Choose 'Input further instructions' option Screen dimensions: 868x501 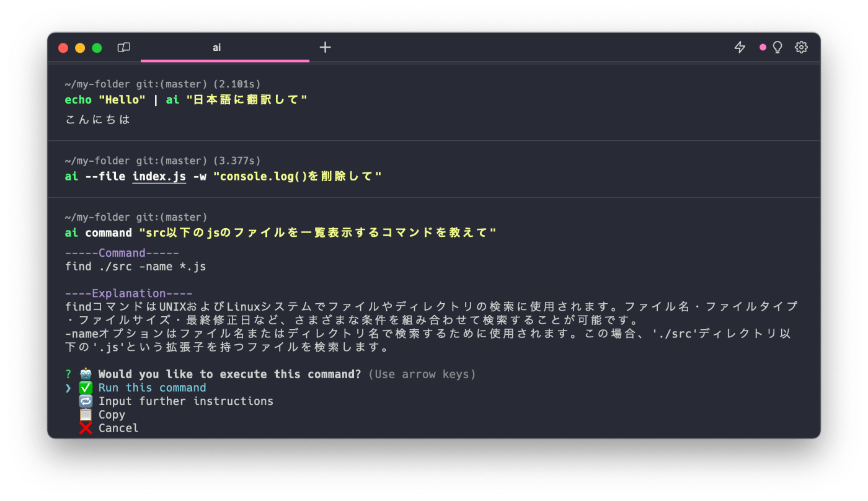[x=185, y=401]
